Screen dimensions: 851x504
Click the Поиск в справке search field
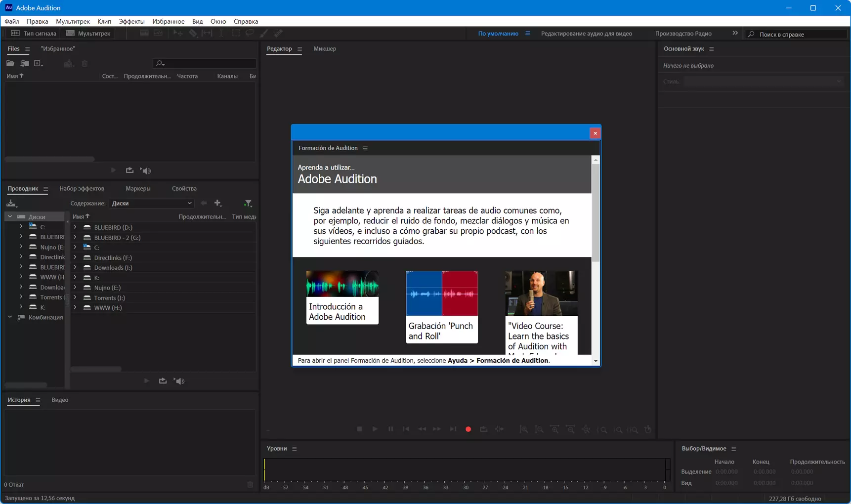pos(796,34)
